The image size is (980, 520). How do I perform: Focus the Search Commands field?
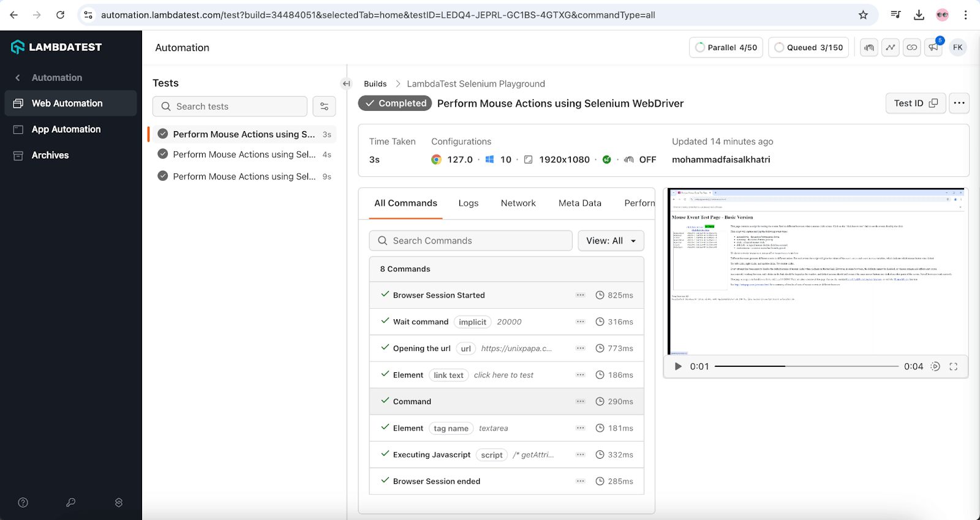click(x=470, y=241)
